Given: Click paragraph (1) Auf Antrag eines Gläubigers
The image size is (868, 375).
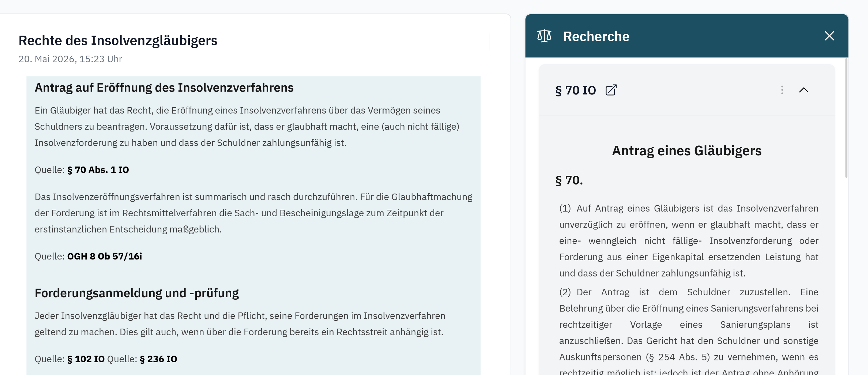Looking at the screenshot, I should 689,241.
